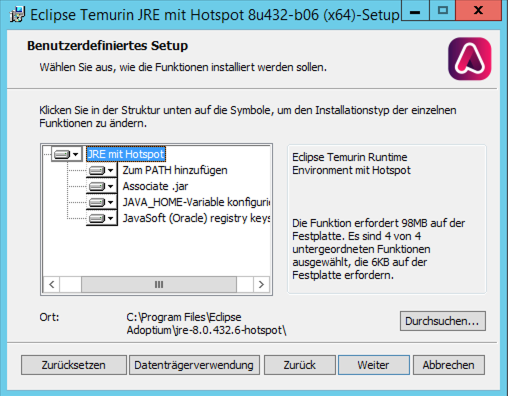This screenshot has height=396, width=508.
Task: Click the installer icon in title bar
Action: 17,15
